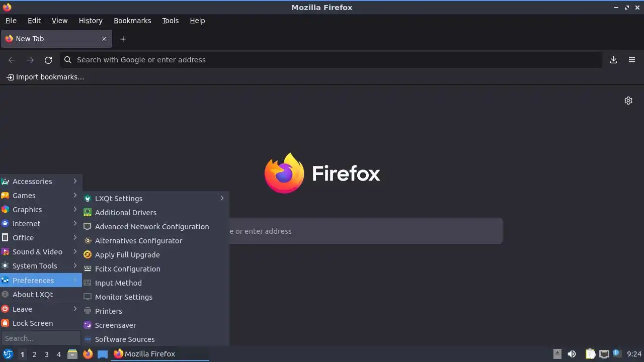Image resolution: width=644 pixels, height=362 pixels.
Task: Click the show desktop panel icon
Action: [103, 354]
